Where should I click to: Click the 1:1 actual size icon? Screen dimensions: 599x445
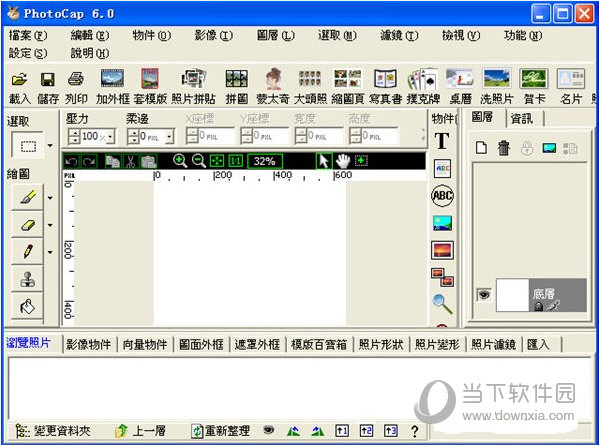(235, 161)
